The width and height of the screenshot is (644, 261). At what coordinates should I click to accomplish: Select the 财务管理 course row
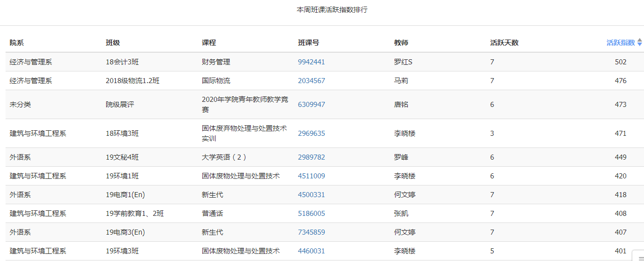[322, 62]
